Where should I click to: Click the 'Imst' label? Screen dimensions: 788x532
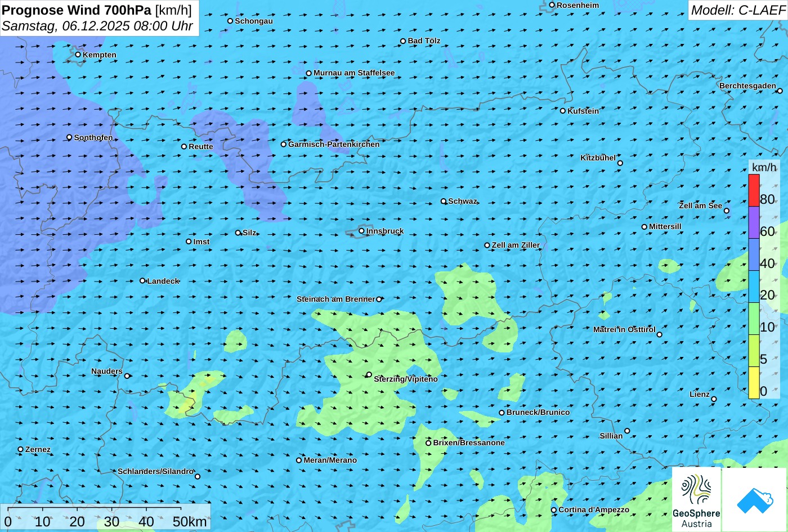tap(202, 242)
